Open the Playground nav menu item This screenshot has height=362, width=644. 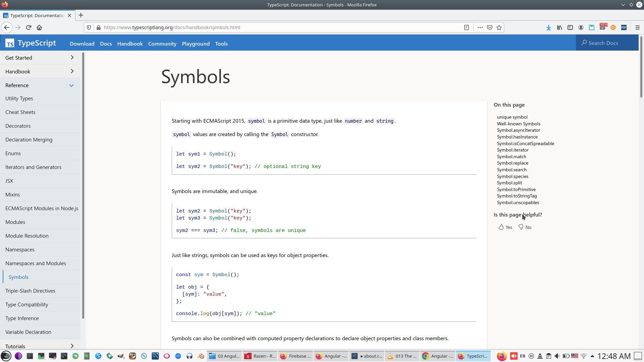point(196,44)
